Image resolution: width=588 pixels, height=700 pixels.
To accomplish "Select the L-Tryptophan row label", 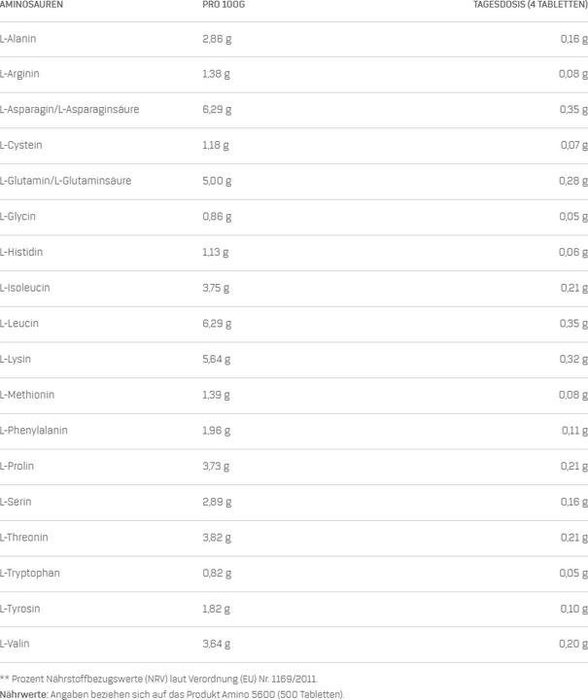I will tap(30, 574).
